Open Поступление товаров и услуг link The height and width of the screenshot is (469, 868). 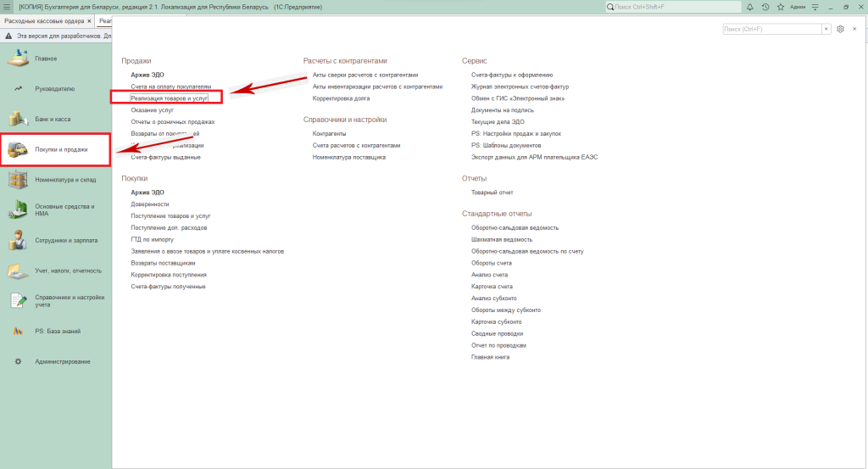pos(170,216)
